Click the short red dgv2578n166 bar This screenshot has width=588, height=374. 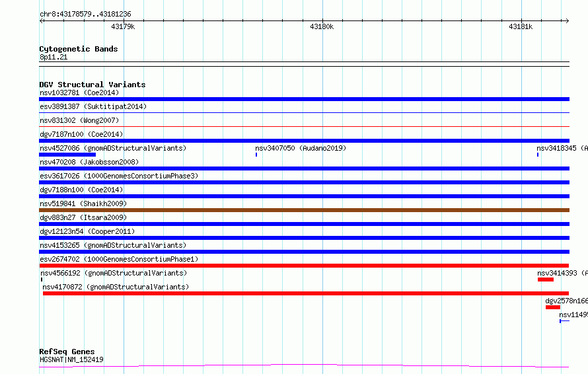coord(553,307)
